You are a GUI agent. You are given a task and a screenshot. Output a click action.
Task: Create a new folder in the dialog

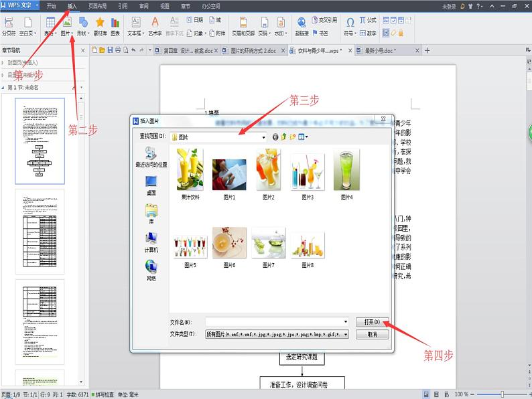coord(292,137)
